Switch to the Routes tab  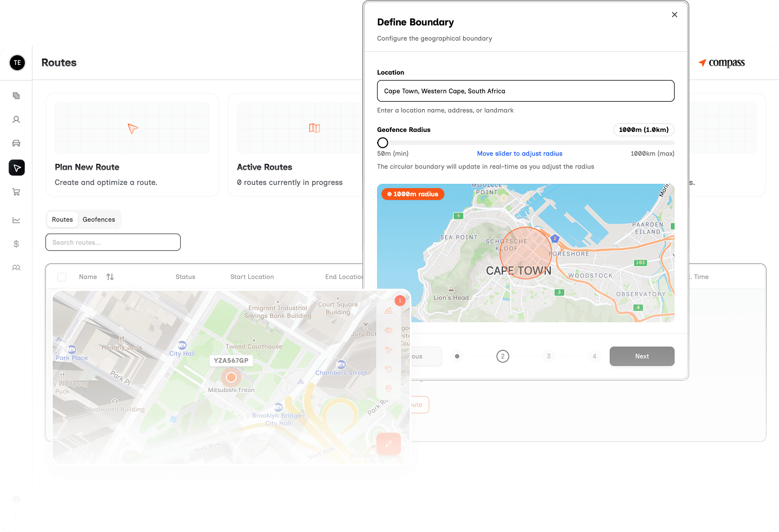coord(62,219)
